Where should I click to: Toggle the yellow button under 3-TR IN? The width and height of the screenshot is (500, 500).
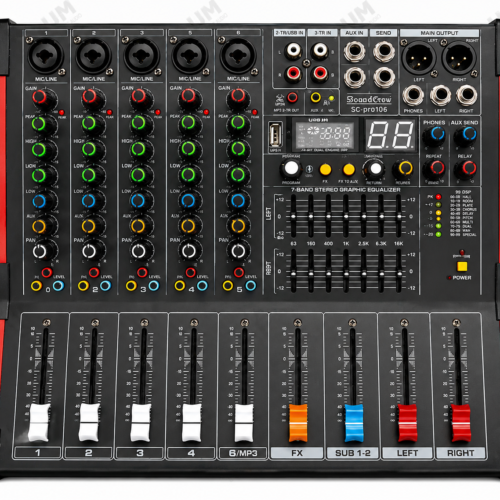(315, 97)
